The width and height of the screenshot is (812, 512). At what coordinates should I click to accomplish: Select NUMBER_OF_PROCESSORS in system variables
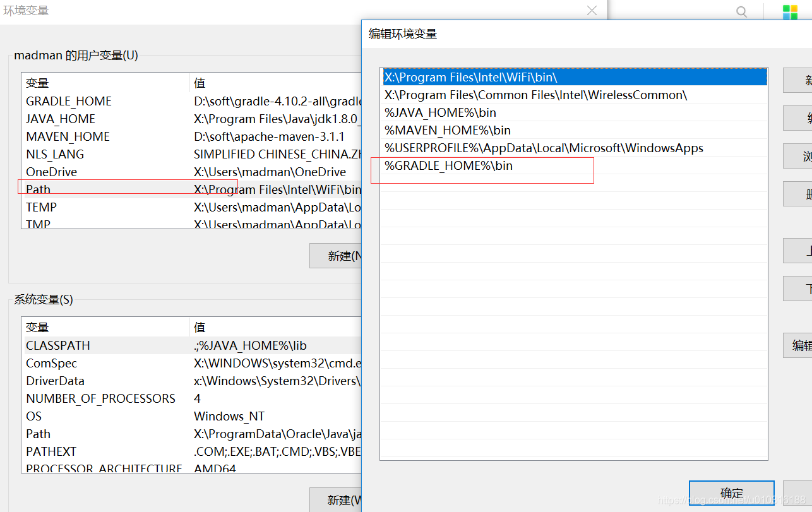click(x=100, y=398)
